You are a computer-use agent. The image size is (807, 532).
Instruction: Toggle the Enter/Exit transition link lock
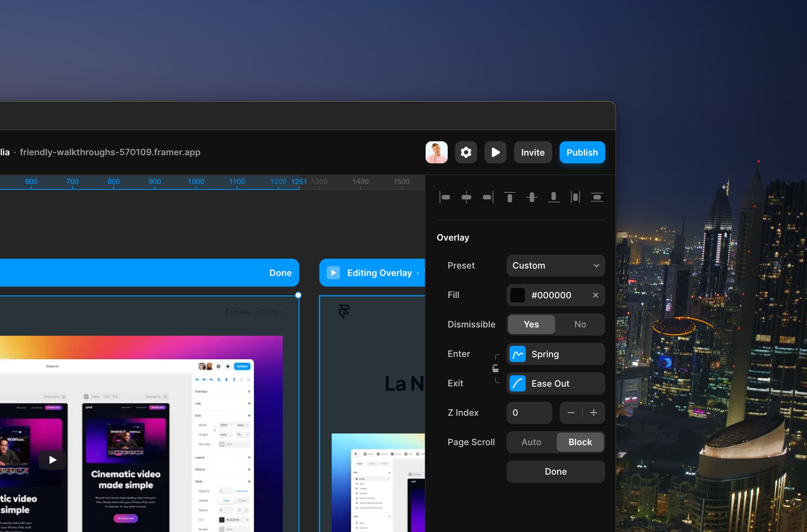pyautogui.click(x=496, y=369)
